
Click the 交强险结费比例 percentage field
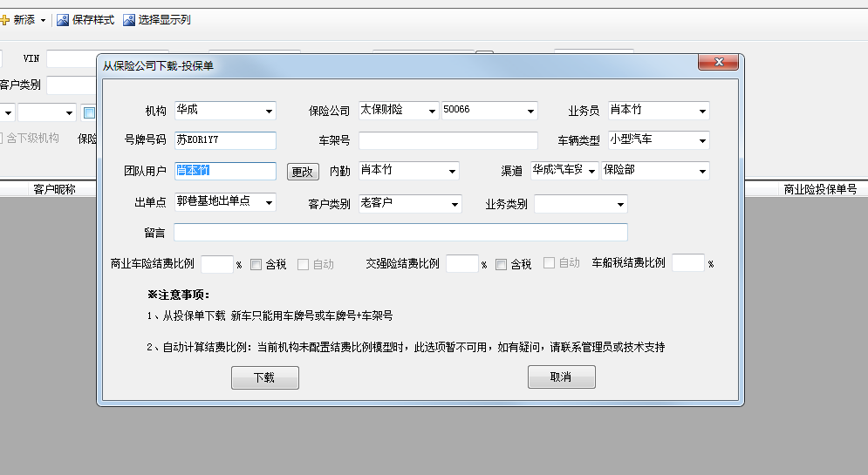pyautogui.click(x=462, y=263)
